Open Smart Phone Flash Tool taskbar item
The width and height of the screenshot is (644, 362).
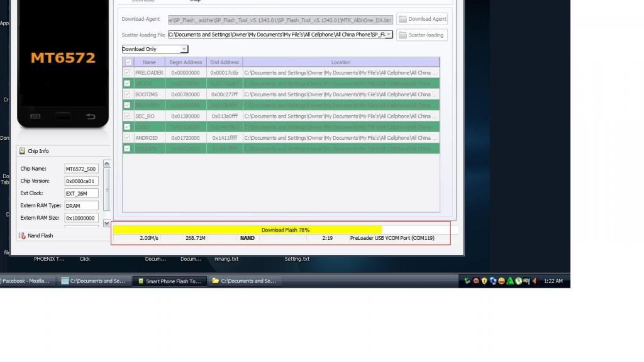coord(169,281)
